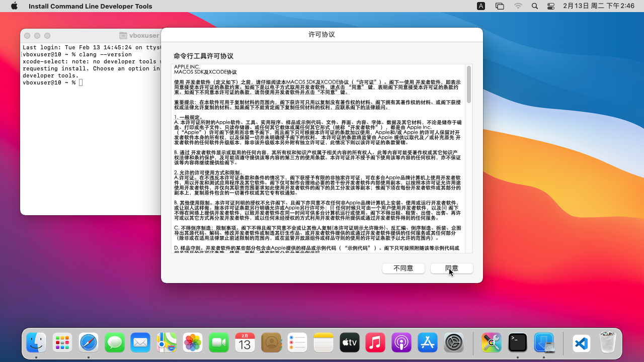Click the 'MACOS SDK及XCODE协议' line in the license
Viewport: 644px width, 362px height.
205,72
